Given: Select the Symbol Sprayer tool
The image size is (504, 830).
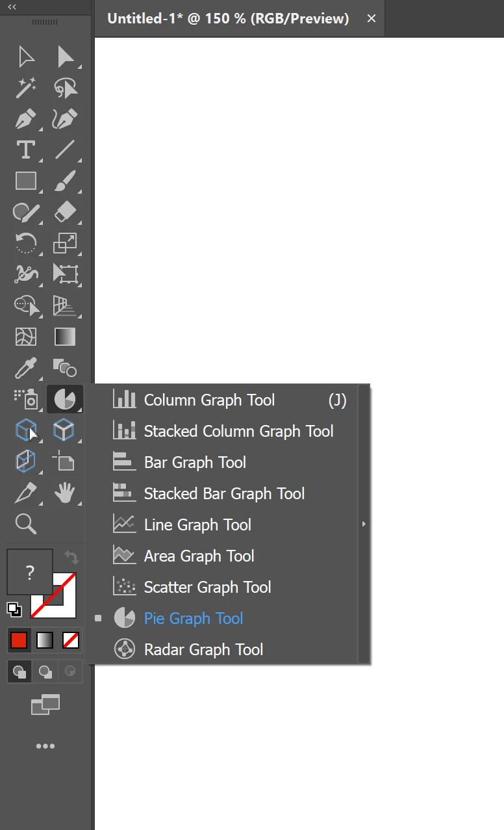Looking at the screenshot, I should tap(26, 399).
